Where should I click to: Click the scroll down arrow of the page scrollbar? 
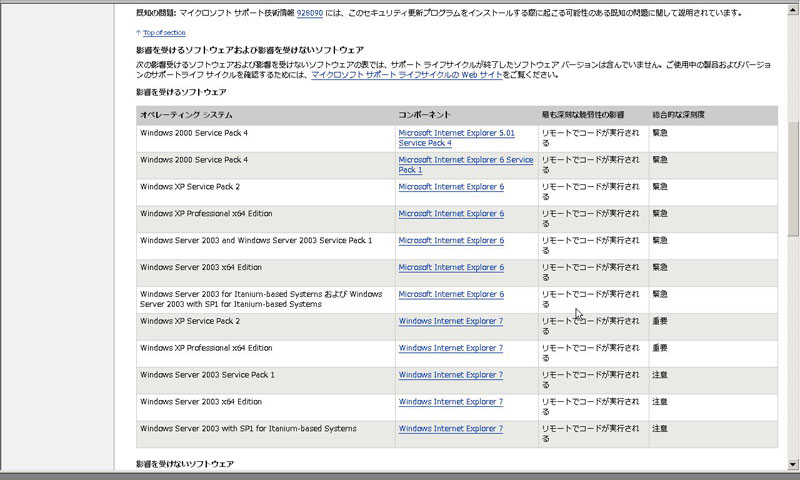pos(793,464)
